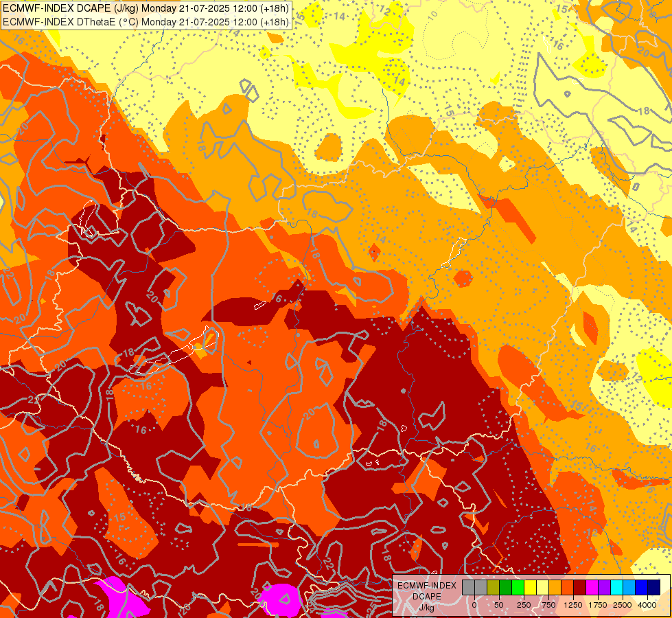Click the legend scale value 250
The height and width of the screenshot is (618, 672).
click(x=524, y=605)
